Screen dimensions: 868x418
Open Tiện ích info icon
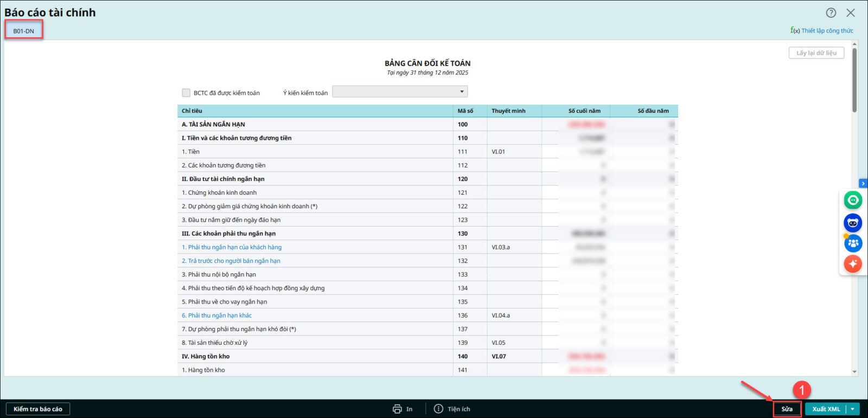[438, 409]
